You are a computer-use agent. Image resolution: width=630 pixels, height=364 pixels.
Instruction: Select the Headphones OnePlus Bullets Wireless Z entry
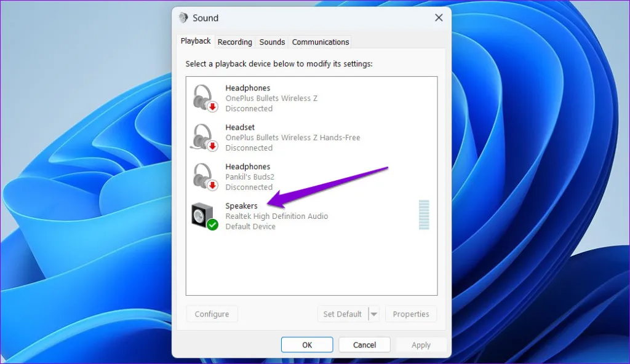coord(271,98)
